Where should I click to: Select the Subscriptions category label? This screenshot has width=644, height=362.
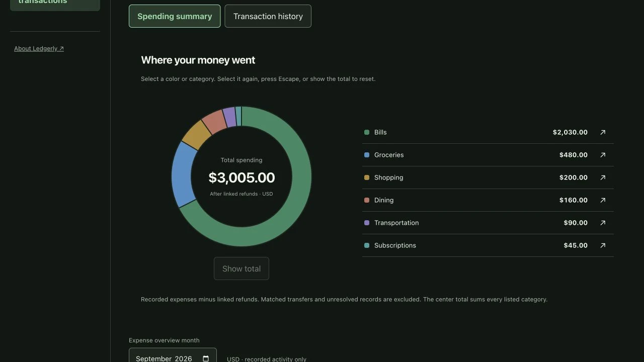(395, 245)
